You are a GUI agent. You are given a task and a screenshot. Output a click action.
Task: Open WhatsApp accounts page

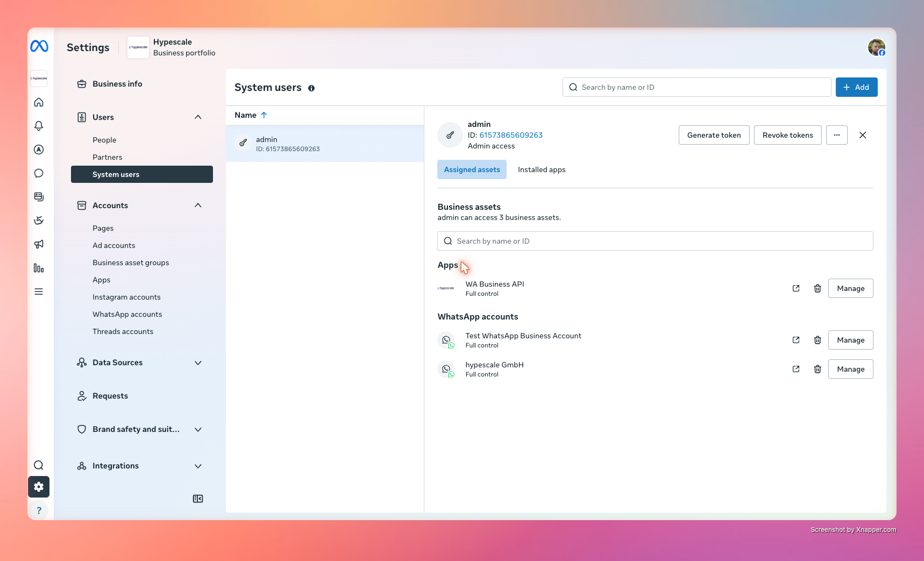tap(127, 314)
